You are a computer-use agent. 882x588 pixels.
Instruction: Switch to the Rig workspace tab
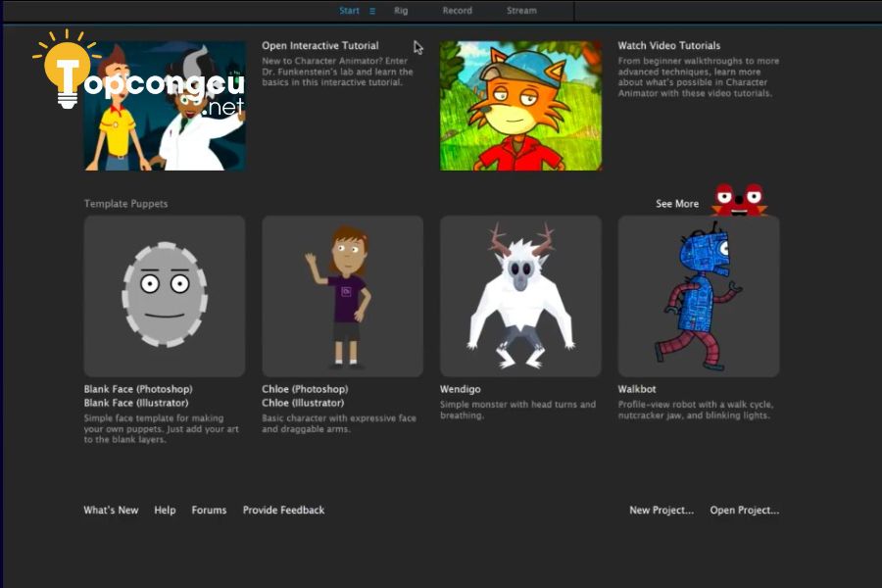[401, 11]
